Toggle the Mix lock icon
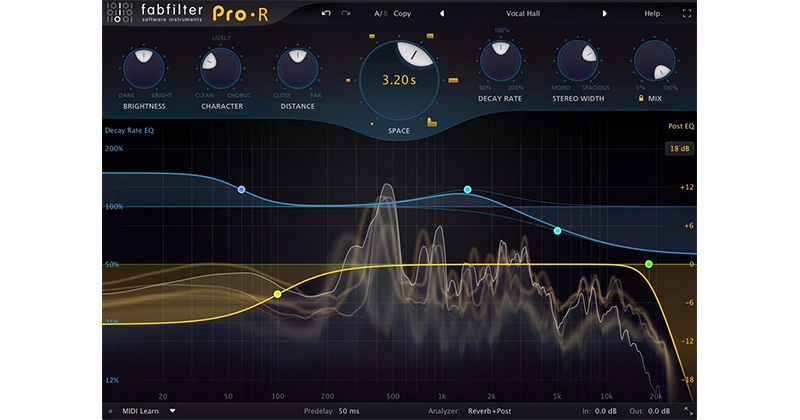Image resolution: width=800 pixels, height=420 pixels. coord(641,98)
